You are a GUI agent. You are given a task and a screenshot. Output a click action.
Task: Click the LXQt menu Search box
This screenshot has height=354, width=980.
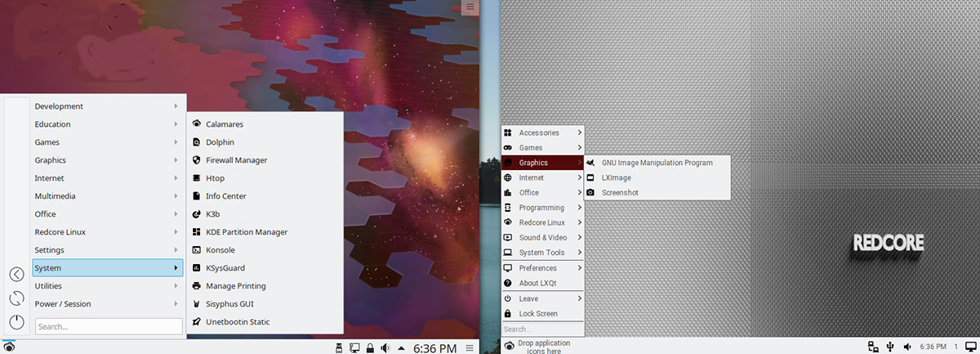coord(543,329)
